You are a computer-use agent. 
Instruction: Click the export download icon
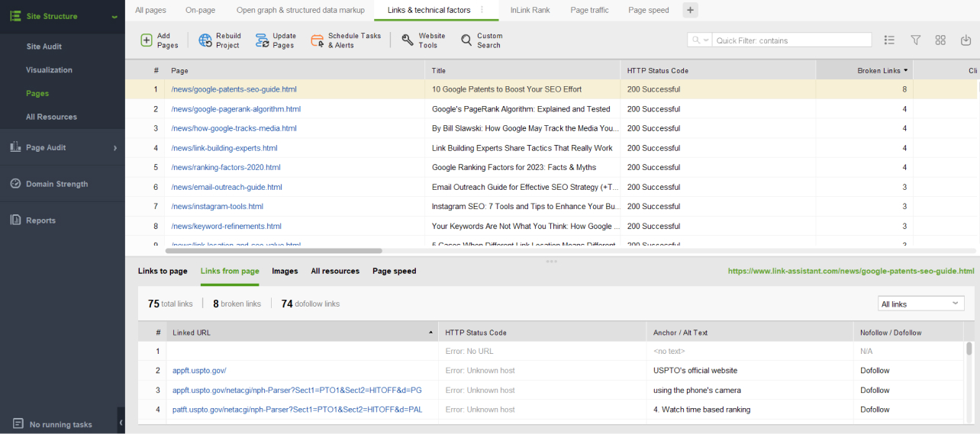pyautogui.click(x=965, y=40)
